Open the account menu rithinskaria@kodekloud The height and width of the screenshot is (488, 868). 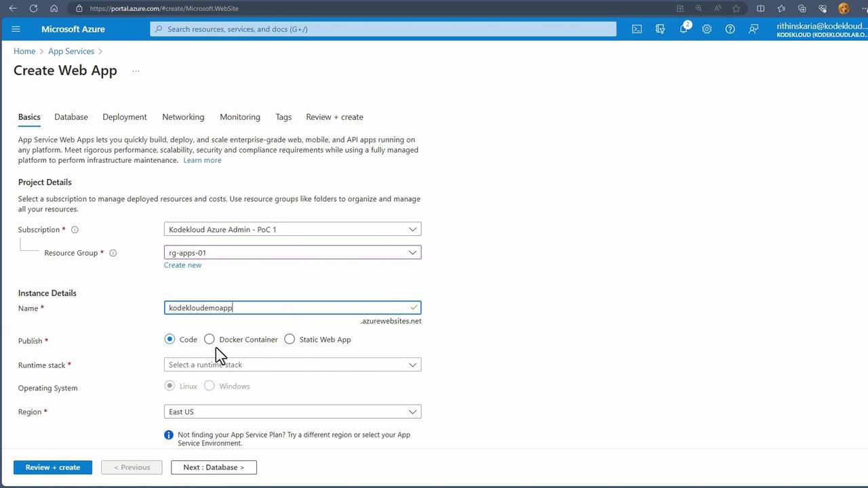pyautogui.click(x=821, y=30)
